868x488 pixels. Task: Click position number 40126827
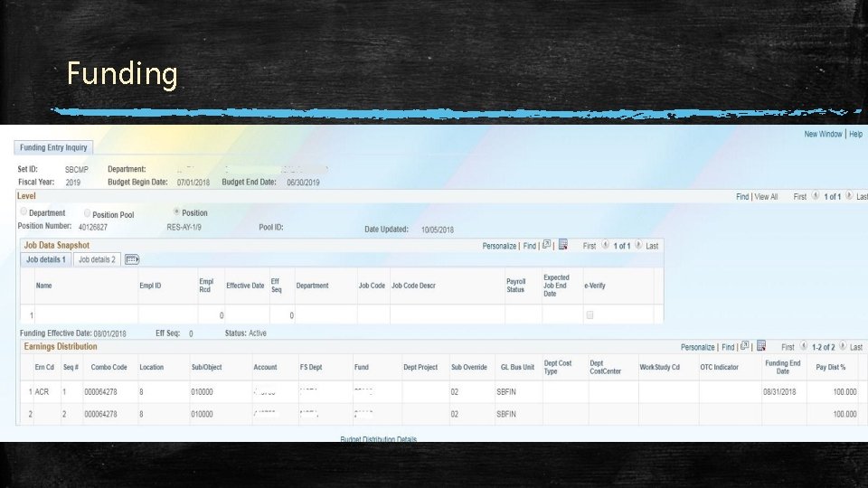93,228
